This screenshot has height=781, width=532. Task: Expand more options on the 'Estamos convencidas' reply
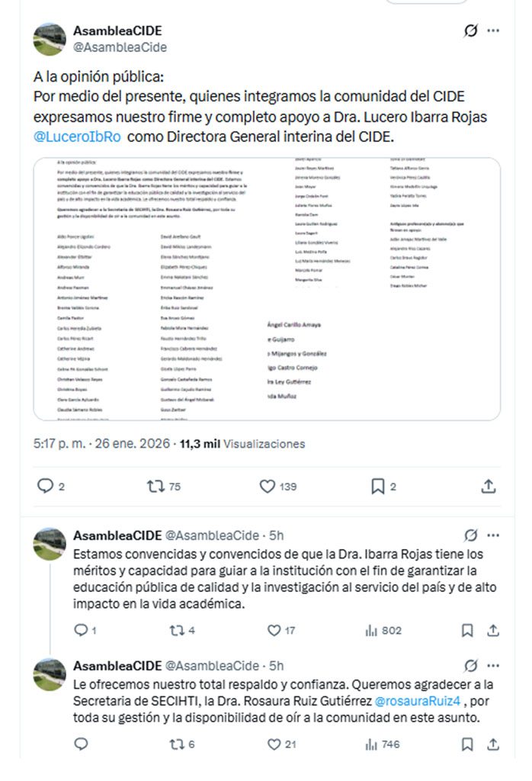(x=493, y=535)
